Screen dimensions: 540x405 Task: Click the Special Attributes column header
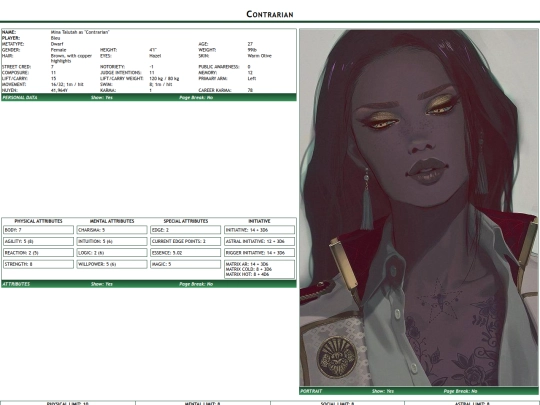(186, 221)
